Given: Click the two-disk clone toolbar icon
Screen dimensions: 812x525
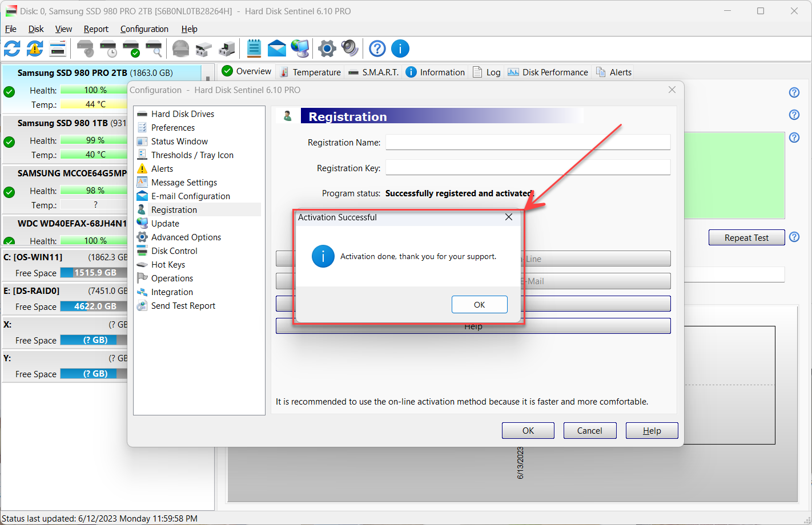Looking at the screenshot, I should click(204, 49).
